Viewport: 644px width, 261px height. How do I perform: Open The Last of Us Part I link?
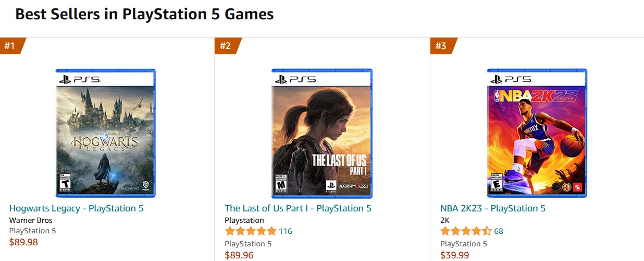click(x=298, y=208)
